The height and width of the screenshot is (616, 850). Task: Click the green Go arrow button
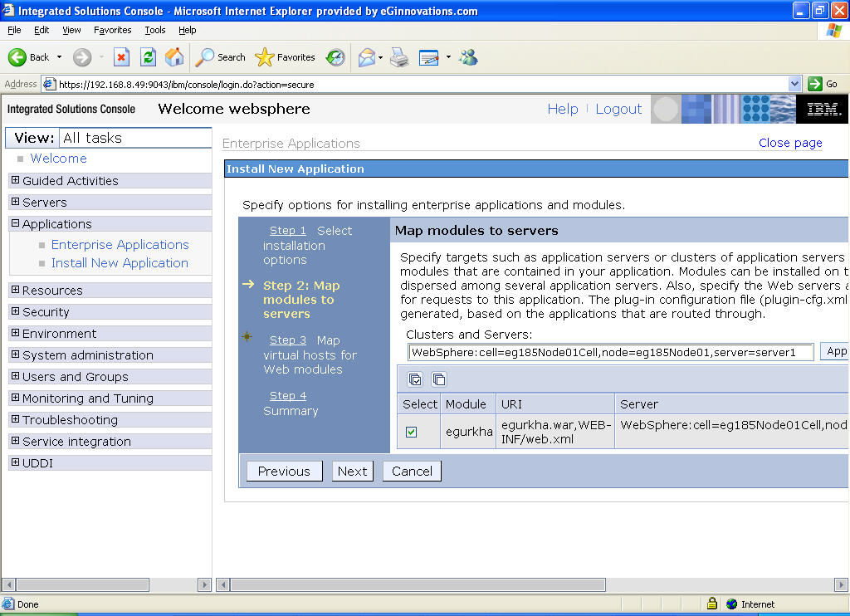[815, 84]
